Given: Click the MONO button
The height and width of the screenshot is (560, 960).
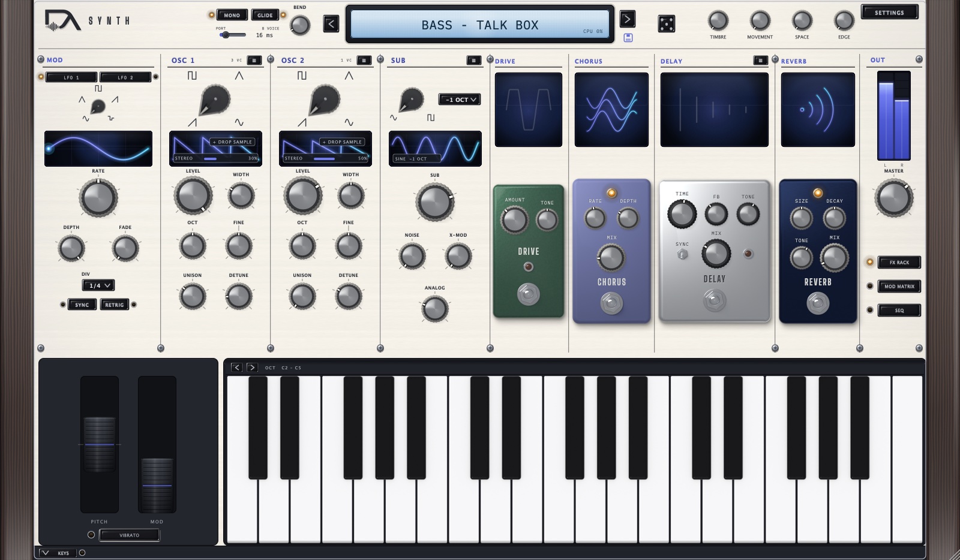Looking at the screenshot, I should pyautogui.click(x=232, y=15).
